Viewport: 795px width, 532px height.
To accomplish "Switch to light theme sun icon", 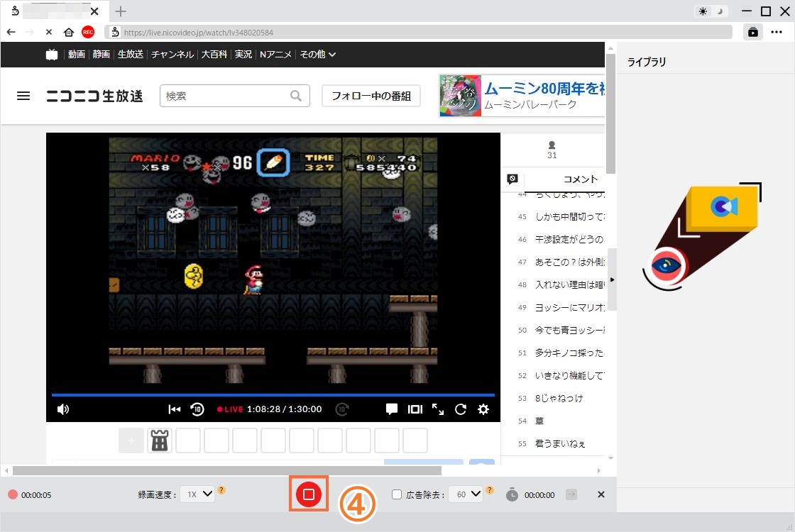I will pos(703,11).
